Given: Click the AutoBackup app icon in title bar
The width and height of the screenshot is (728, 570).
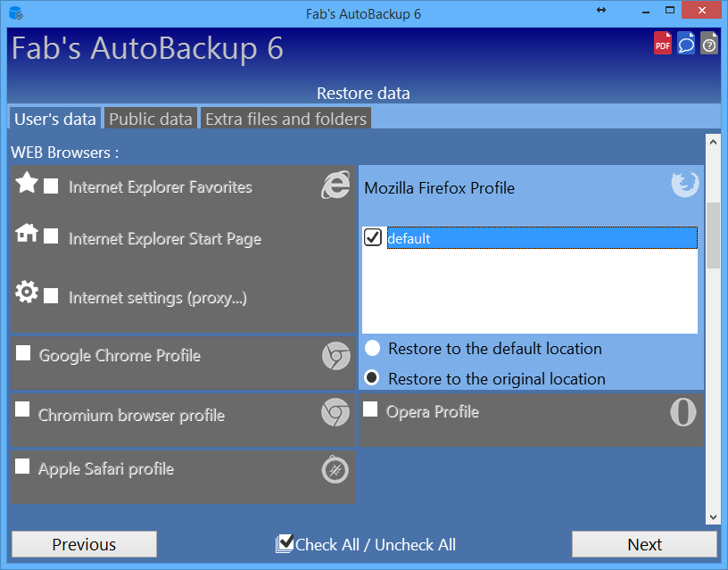Looking at the screenshot, I should (x=16, y=13).
